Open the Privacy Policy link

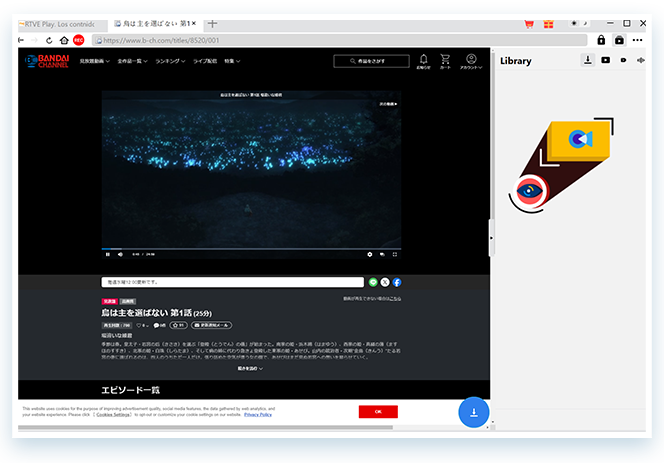point(258,415)
